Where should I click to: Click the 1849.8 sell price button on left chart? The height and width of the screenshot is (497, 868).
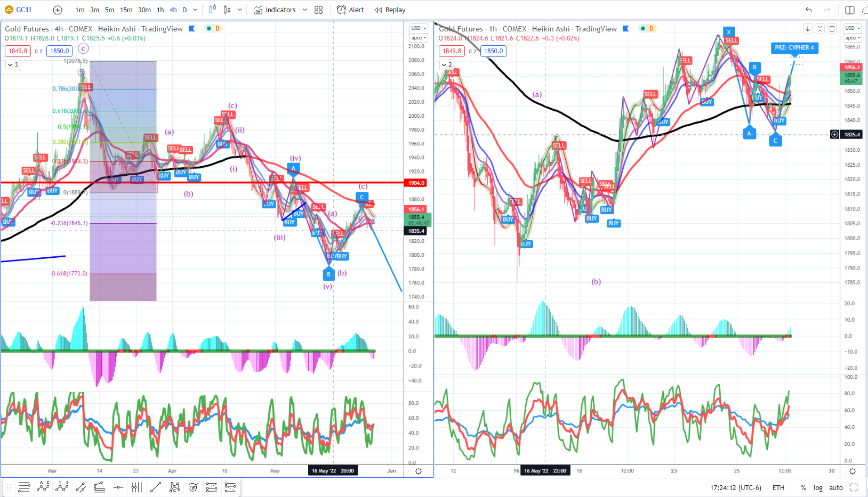tap(18, 51)
